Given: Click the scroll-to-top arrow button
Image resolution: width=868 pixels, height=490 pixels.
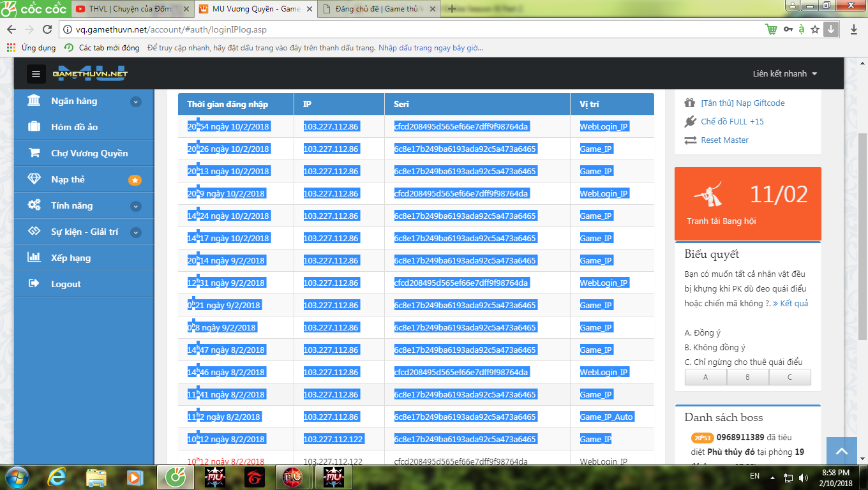Looking at the screenshot, I should click(841, 452).
